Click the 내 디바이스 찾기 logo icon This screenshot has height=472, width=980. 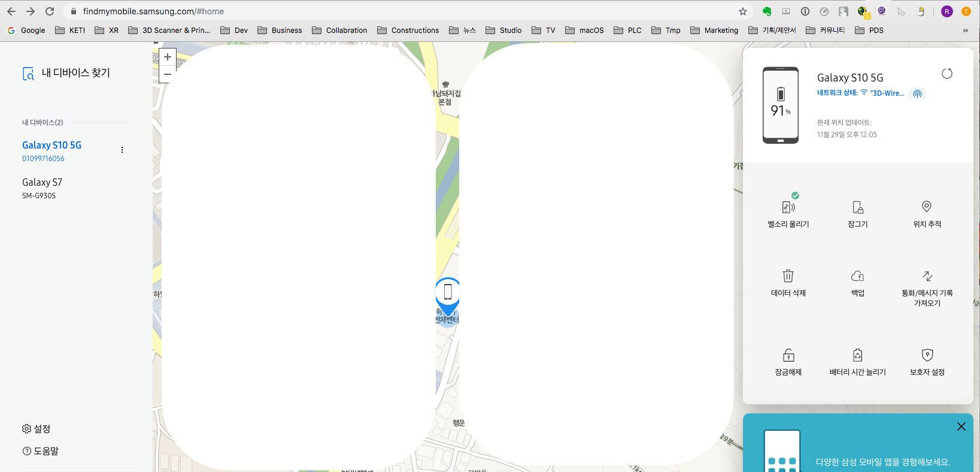29,74
